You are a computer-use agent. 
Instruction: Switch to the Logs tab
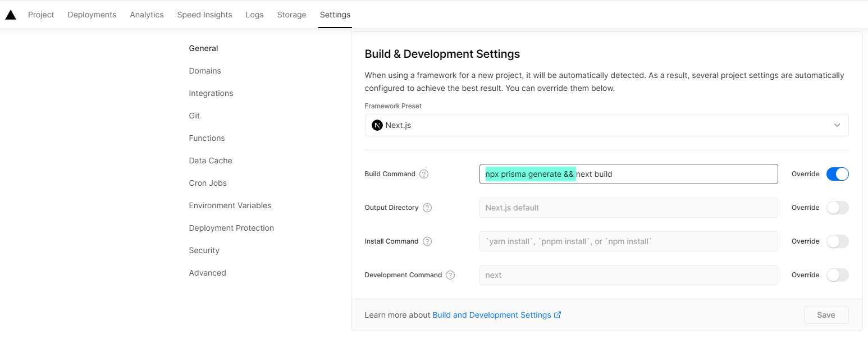tap(254, 15)
